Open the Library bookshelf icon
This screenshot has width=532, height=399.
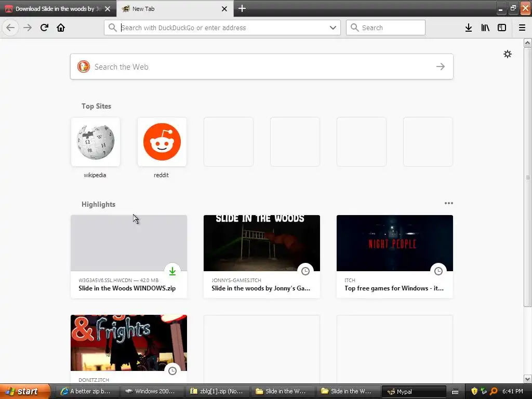tap(485, 28)
